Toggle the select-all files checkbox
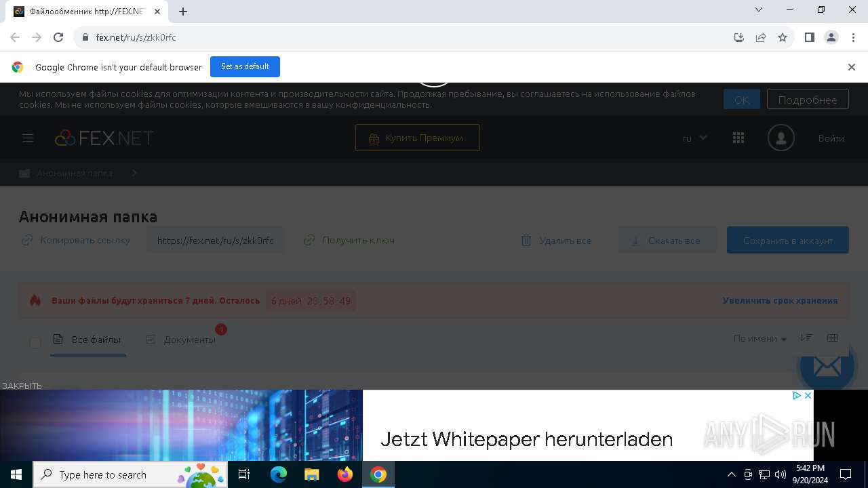868x488 pixels. 35,343
